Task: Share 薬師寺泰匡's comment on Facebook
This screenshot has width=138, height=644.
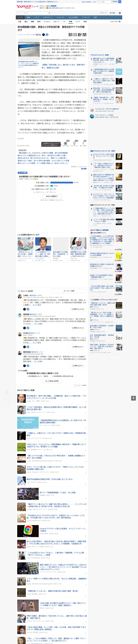Action: (28, 366)
